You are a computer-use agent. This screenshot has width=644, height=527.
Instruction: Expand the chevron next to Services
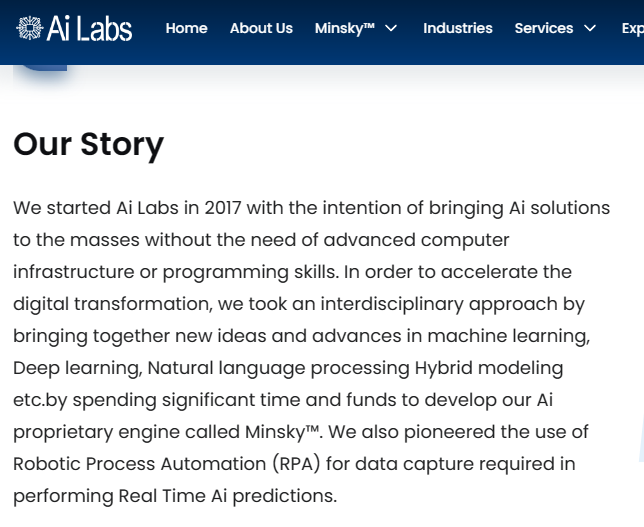(x=590, y=28)
